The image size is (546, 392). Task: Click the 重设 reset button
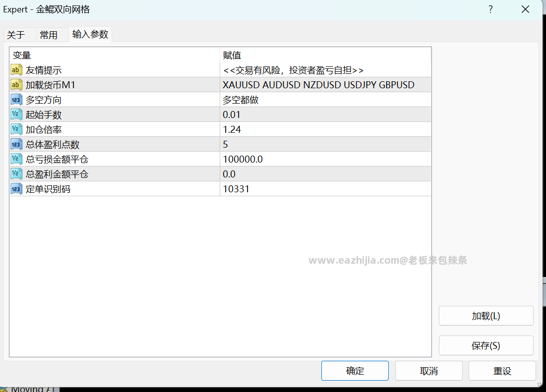(x=502, y=371)
